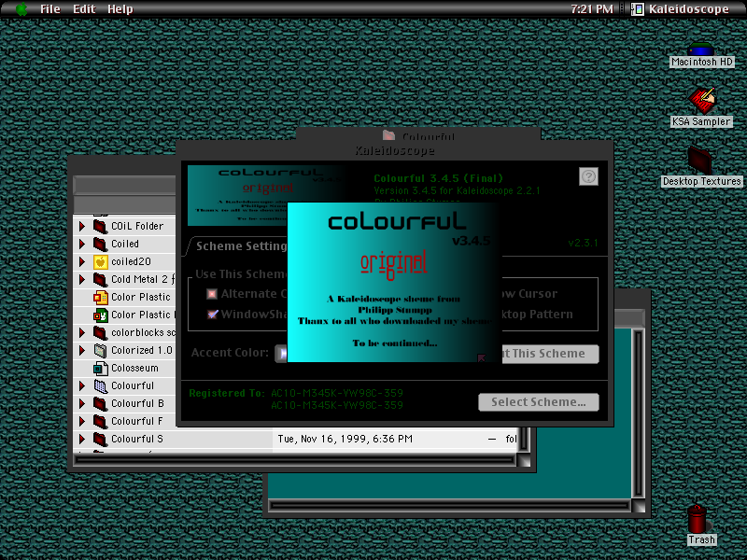Expand the Colourful disclosure triangle
The width and height of the screenshot is (747, 560).
tap(82, 385)
